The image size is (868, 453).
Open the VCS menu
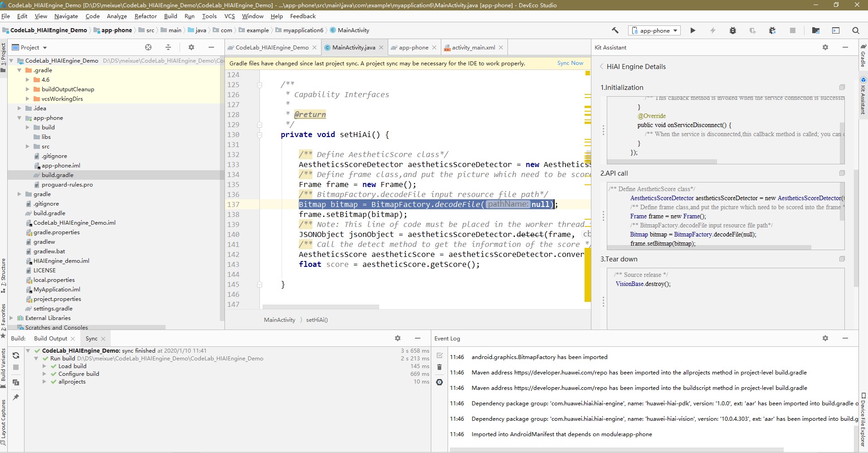(229, 16)
